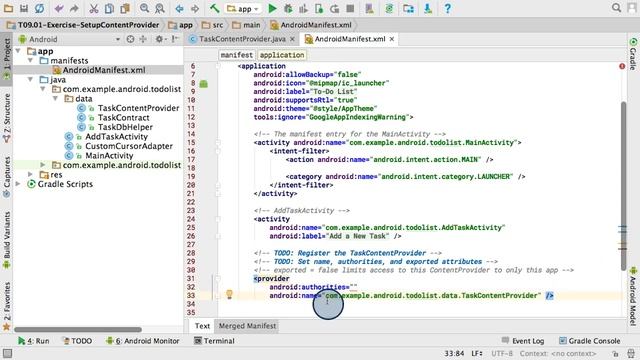Select the AndroidManifest.xml editor tab

tap(349, 39)
